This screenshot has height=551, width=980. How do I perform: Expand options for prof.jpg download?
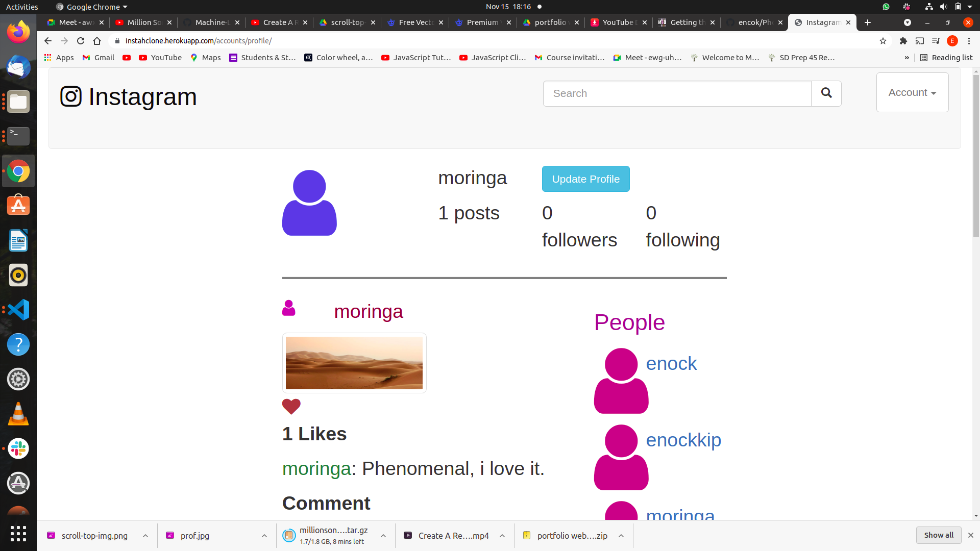click(264, 536)
